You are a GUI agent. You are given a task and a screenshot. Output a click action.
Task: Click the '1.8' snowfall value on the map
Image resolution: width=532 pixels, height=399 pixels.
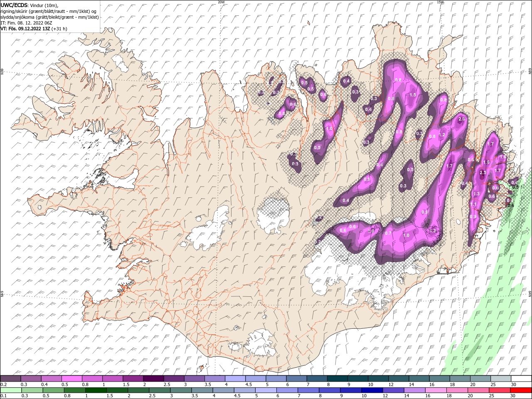(487, 162)
